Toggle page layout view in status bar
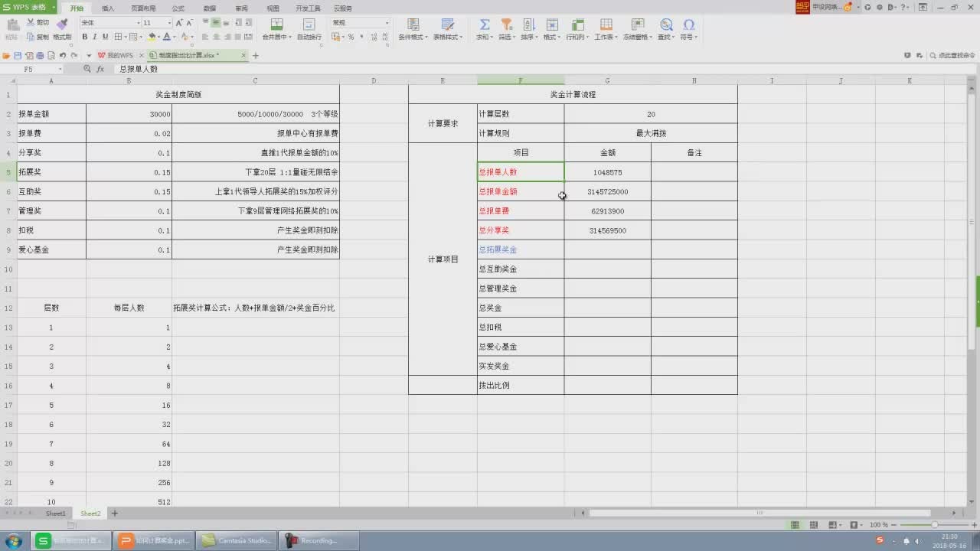This screenshot has height=551, width=980. click(815, 525)
